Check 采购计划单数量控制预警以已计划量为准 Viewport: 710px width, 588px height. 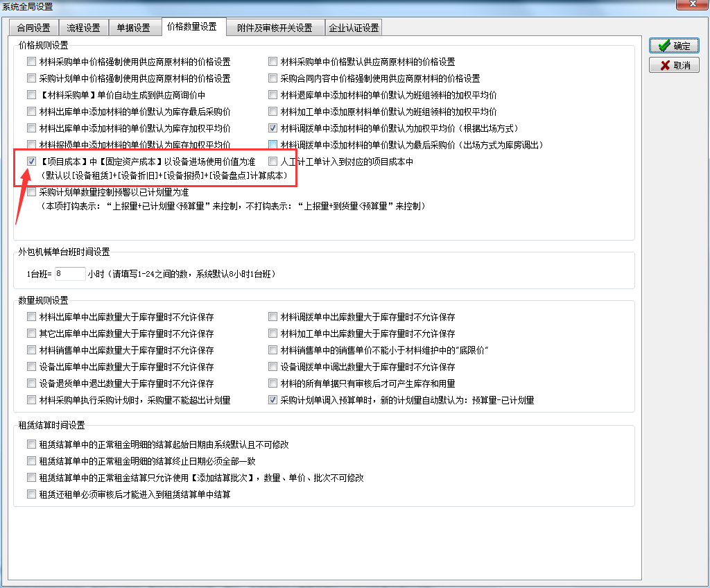[31, 193]
